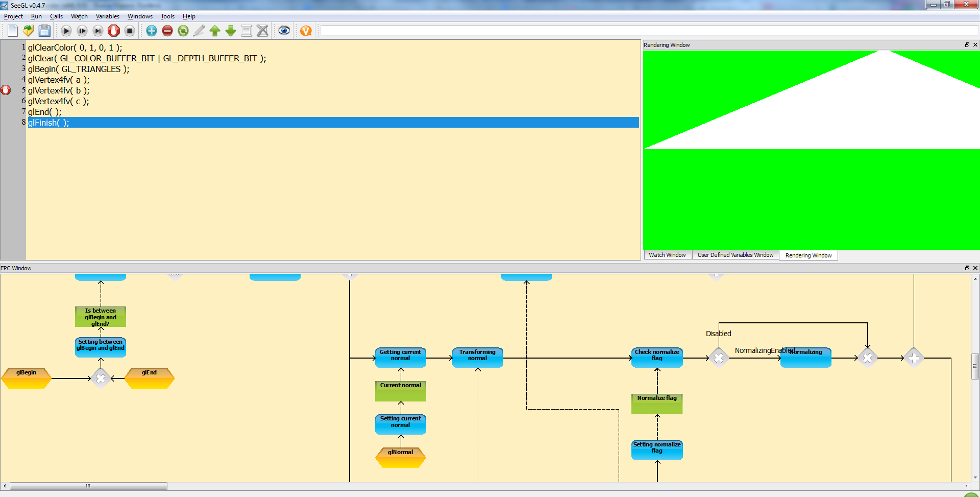980x497 pixels.
Task: Select the glClearColor code line
Action: click(75, 48)
